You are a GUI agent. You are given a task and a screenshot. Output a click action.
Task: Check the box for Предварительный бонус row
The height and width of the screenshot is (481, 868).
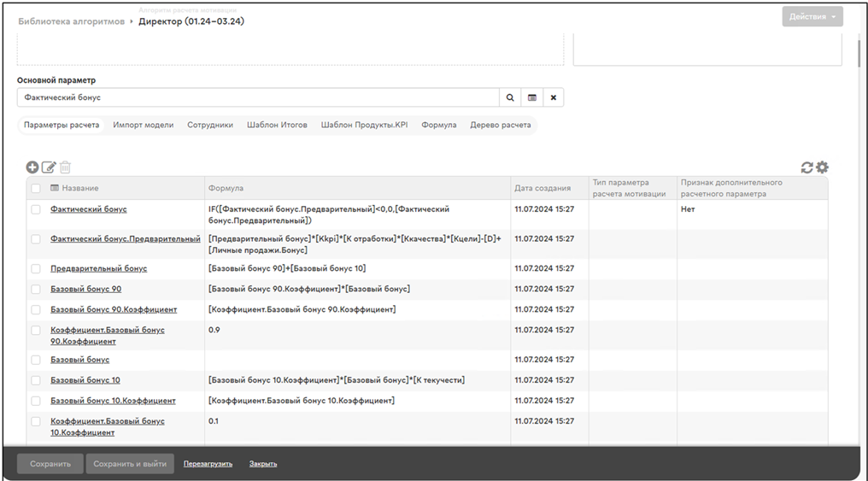(x=36, y=269)
